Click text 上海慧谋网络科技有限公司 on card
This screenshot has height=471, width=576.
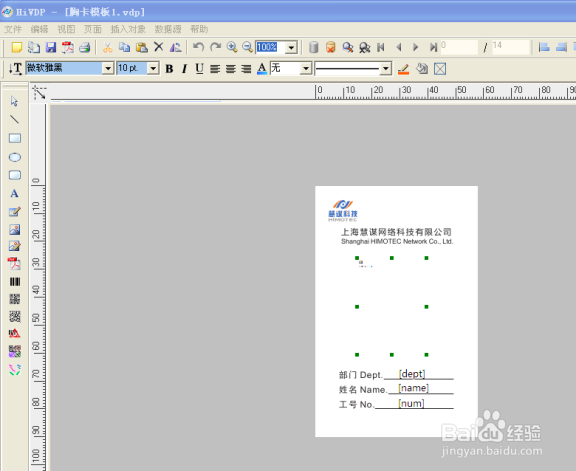(396, 232)
